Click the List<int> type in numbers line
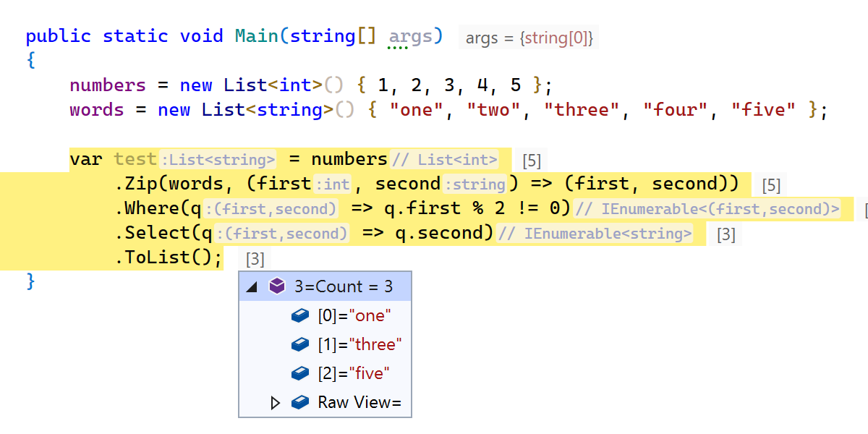The height and width of the screenshot is (434, 868). (x=273, y=85)
